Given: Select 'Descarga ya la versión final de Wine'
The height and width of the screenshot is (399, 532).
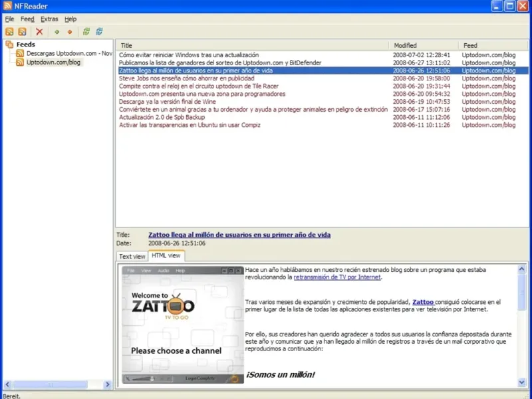Looking at the screenshot, I should click(323, 102).
